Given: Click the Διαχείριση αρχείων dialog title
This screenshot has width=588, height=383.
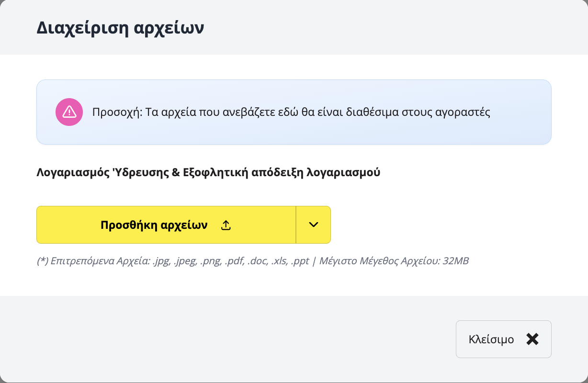Looking at the screenshot, I should 120,27.
